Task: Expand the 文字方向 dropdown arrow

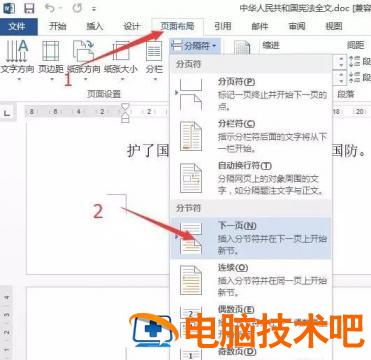Action: [18, 79]
